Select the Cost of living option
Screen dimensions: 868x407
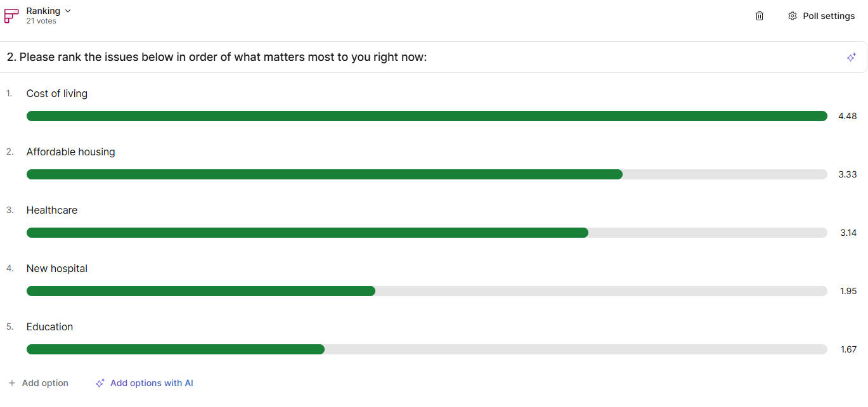point(57,93)
